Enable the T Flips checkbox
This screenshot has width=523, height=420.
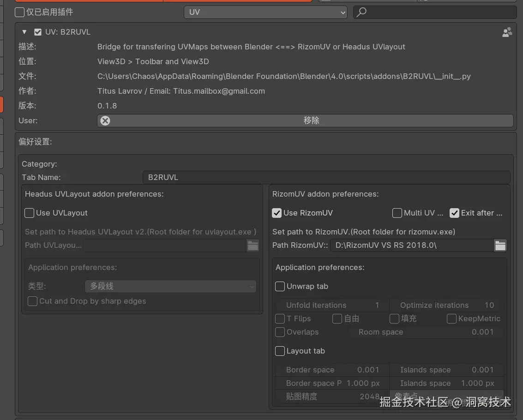pos(280,318)
